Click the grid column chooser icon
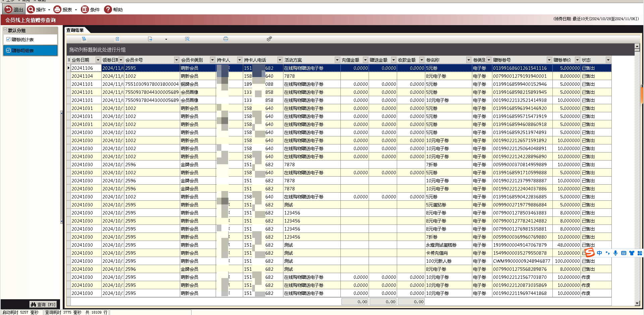The height and width of the screenshot is (315, 644). (x=69, y=60)
